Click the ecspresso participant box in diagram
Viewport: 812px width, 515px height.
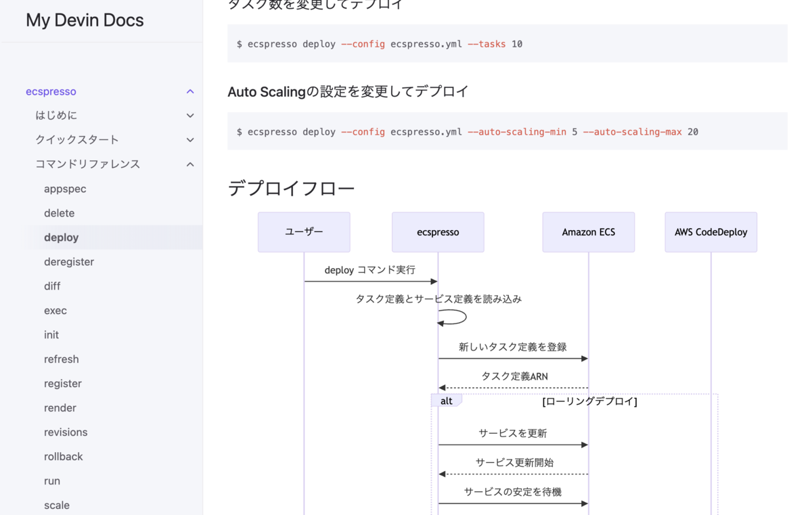[438, 232]
